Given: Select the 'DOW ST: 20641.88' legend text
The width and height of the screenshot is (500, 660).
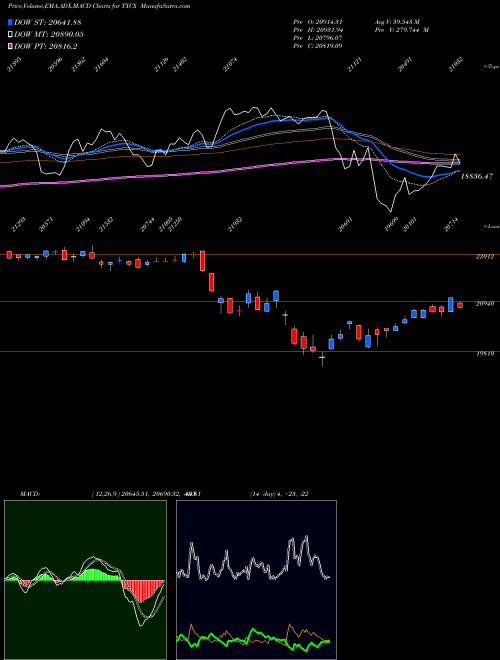Looking at the screenshot, I should pos(48,22).
